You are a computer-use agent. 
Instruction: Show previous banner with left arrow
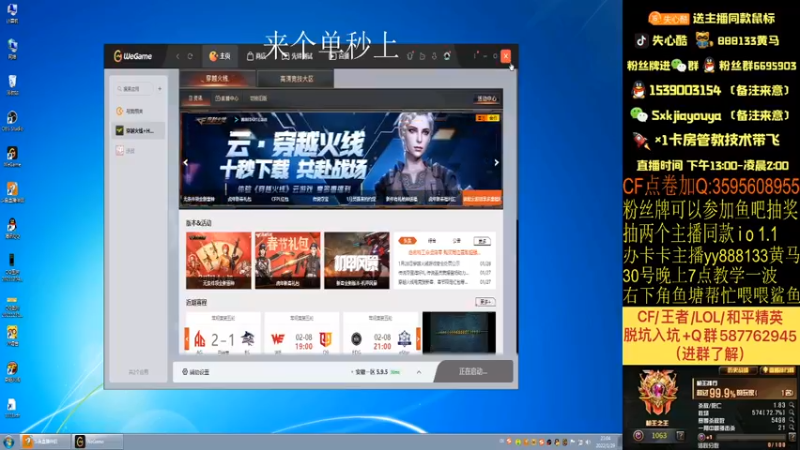[186, 163]
